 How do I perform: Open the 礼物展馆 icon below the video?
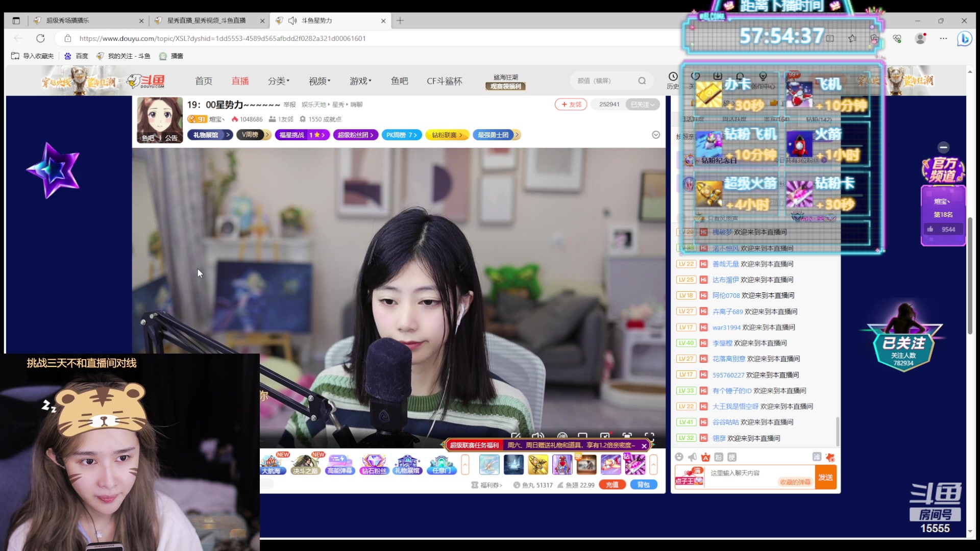click(x=407, y=464)
